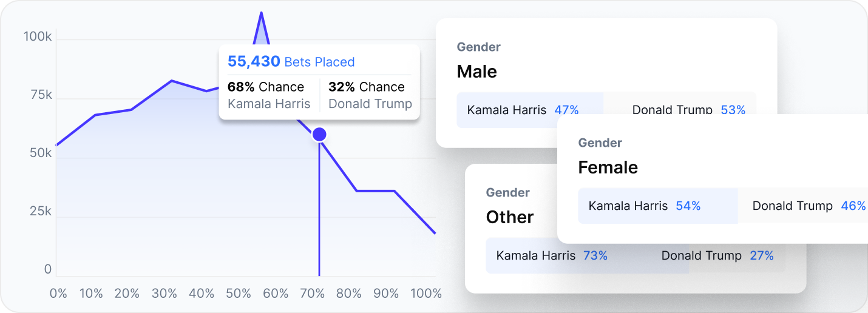Click the Other gender card title
The width and height of the screenshot is (868, 313).
point(510,217)
